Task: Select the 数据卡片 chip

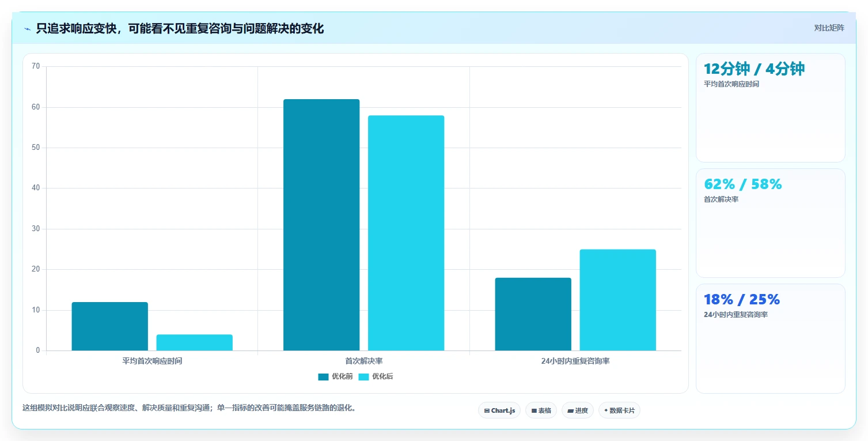Action: pyautogui.click(x=619, y=410)
